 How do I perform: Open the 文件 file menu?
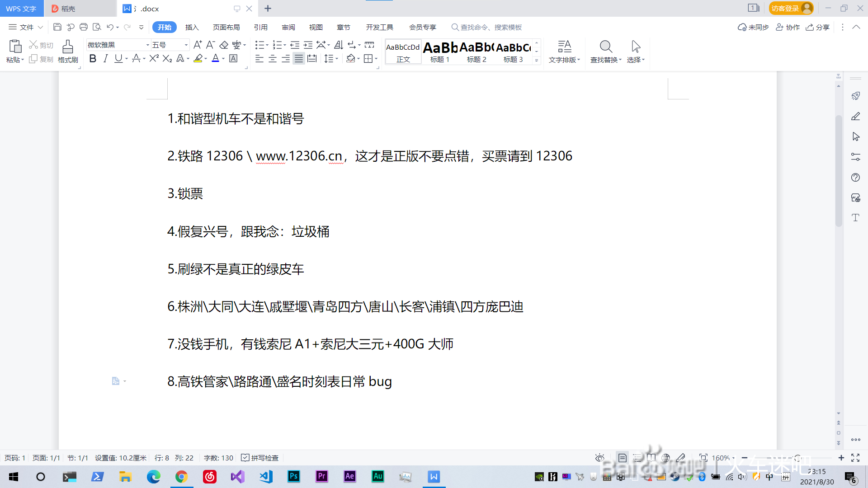[26, 27]
